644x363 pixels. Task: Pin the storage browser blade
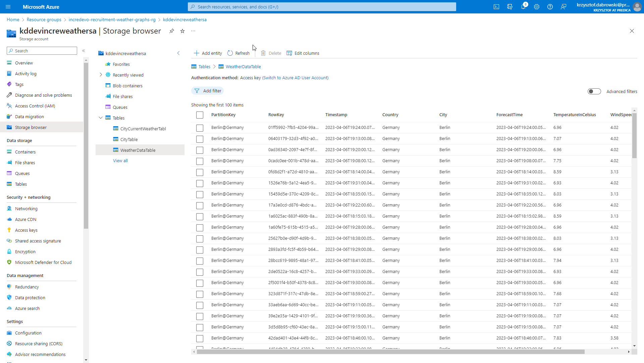(x=172, y=31)
